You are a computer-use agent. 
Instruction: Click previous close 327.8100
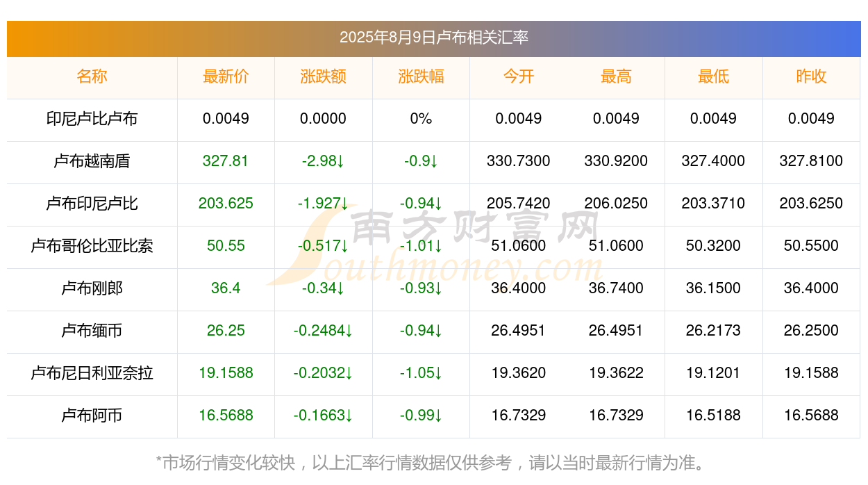point(811,161)
